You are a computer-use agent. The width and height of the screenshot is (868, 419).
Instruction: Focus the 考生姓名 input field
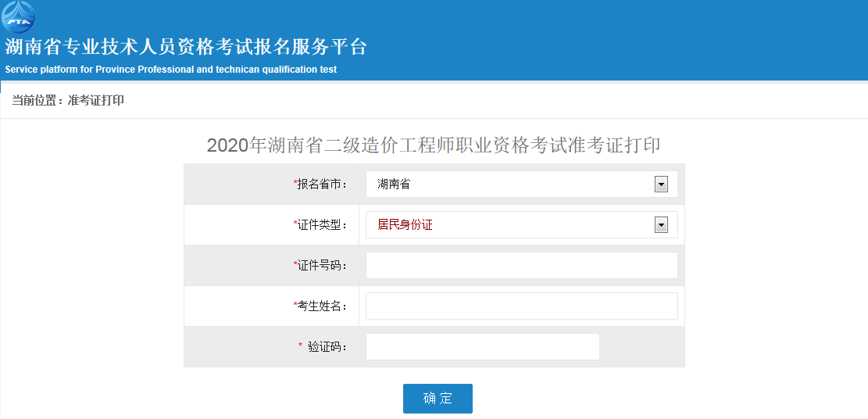click(521, 306)
